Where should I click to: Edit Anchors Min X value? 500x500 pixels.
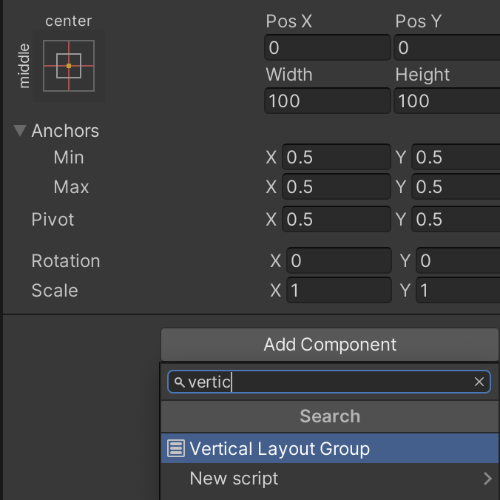336,157
